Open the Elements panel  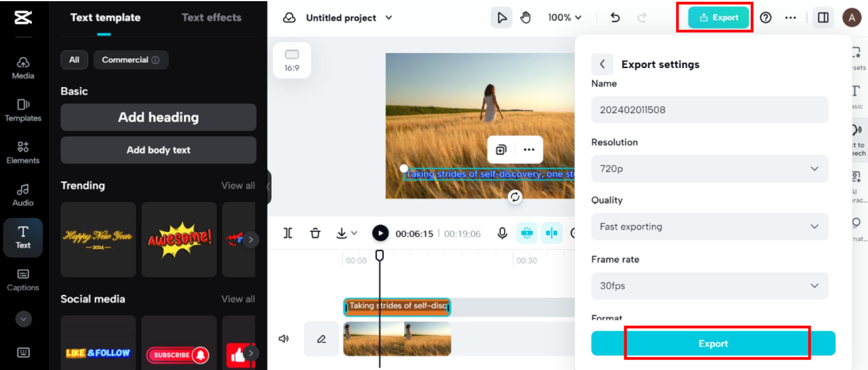23,152
